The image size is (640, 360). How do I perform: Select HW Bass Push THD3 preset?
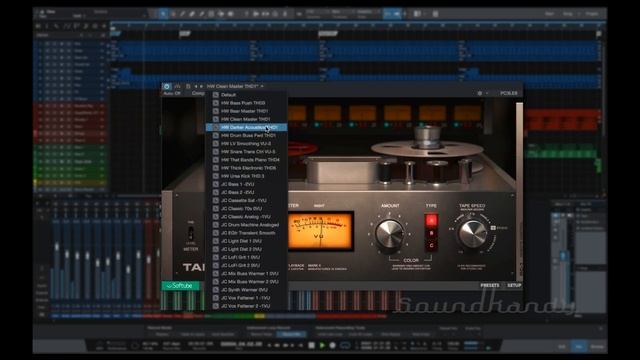click(x=247, y=103)
